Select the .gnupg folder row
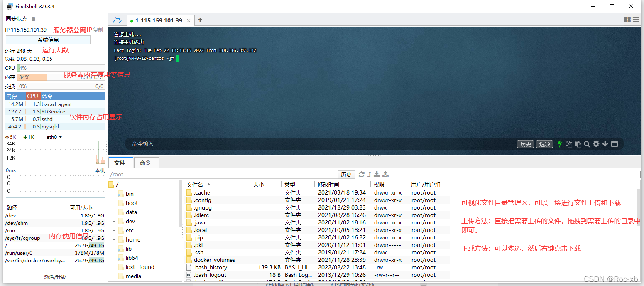This screenshot has height=286, width=644. (317, 208)
